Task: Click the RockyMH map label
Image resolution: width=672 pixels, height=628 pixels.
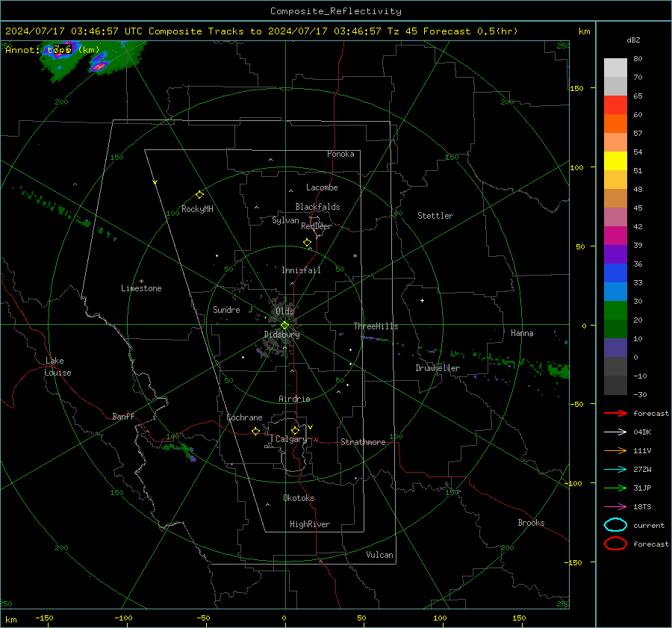Action: click(197, 209)
